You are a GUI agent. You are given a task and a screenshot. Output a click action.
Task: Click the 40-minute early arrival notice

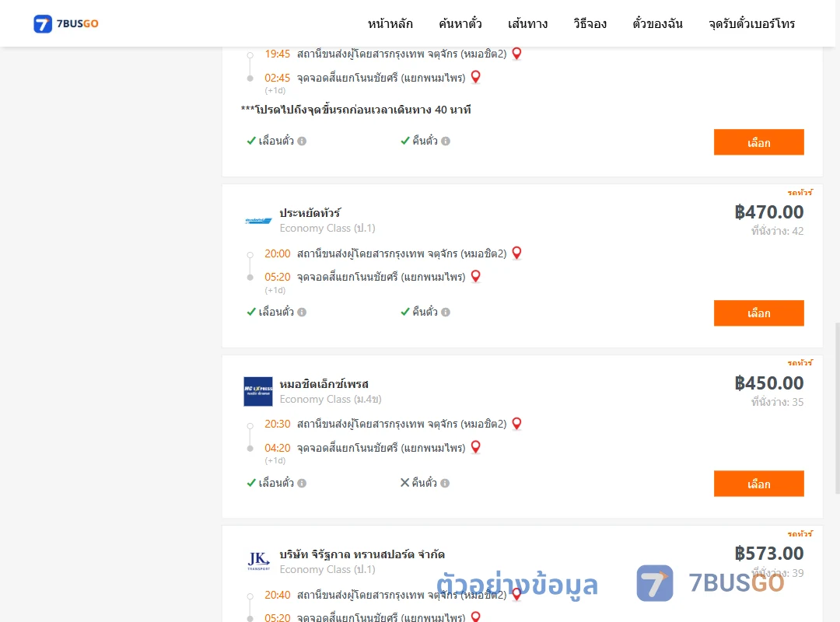355,110
